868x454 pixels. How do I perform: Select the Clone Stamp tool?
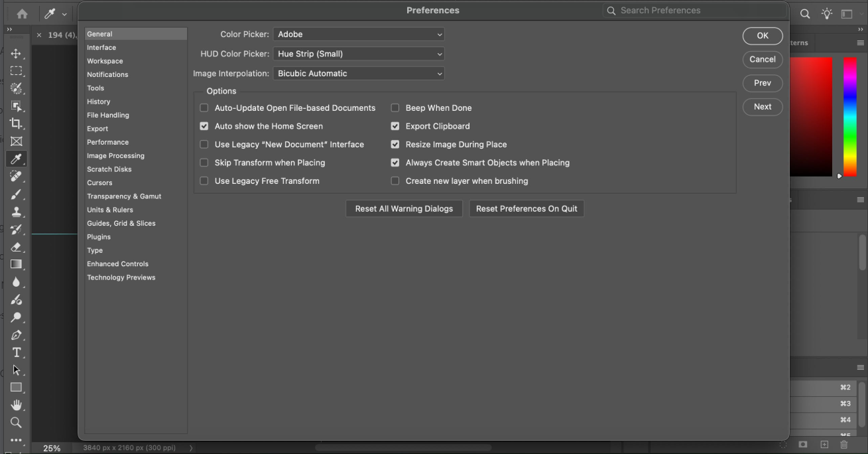(x=17, y=212)
